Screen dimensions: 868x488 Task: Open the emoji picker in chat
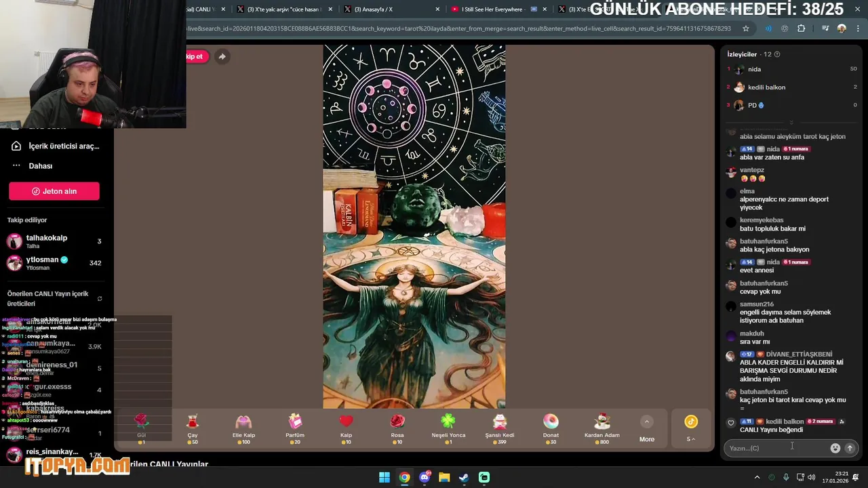click(x=835, y=448)
